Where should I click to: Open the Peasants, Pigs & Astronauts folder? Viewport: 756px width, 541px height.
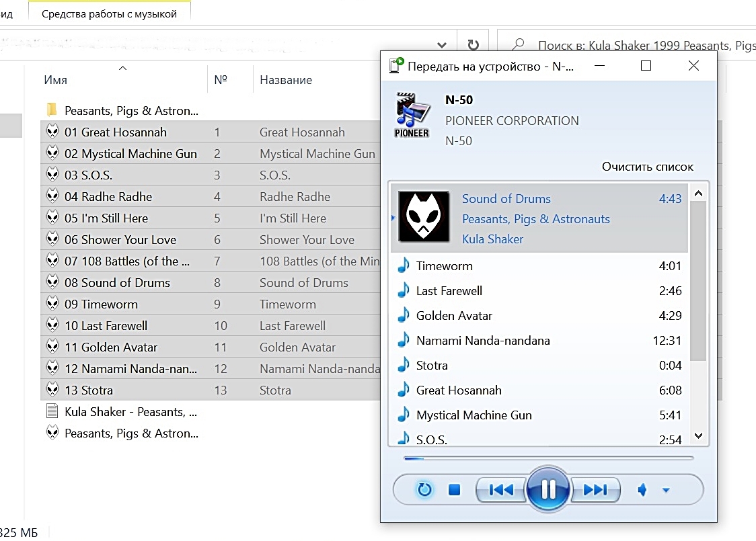coord(130,111)
